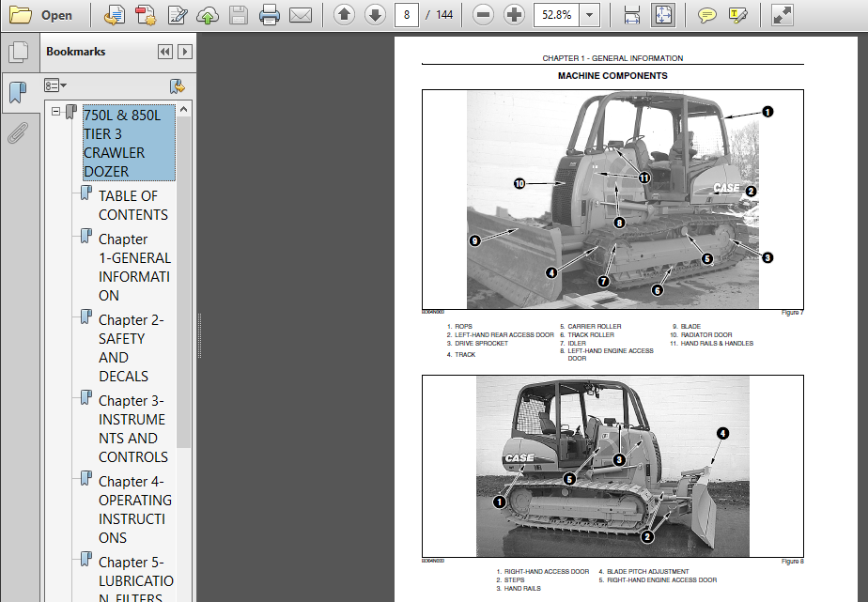Click the 'BLADE PITCH ADJUSTMENT' legend entry
The width and height of the screenshot is (868, 602).
tap(643, 572)
